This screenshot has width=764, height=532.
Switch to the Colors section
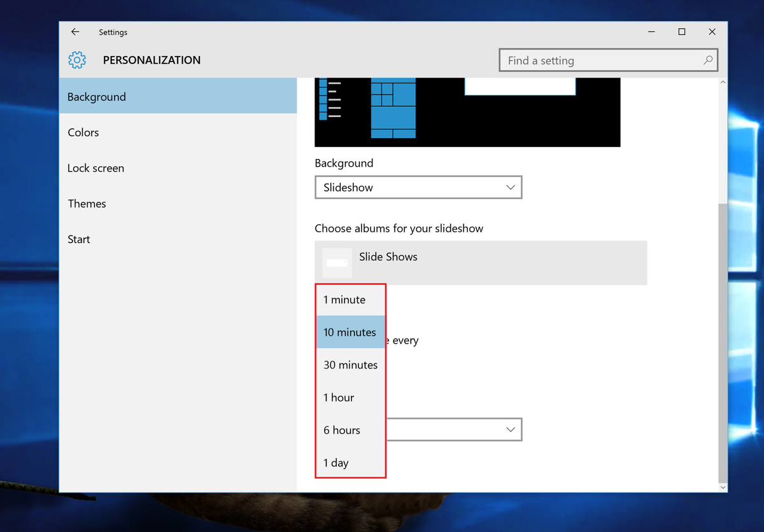[x=83, y=132]
